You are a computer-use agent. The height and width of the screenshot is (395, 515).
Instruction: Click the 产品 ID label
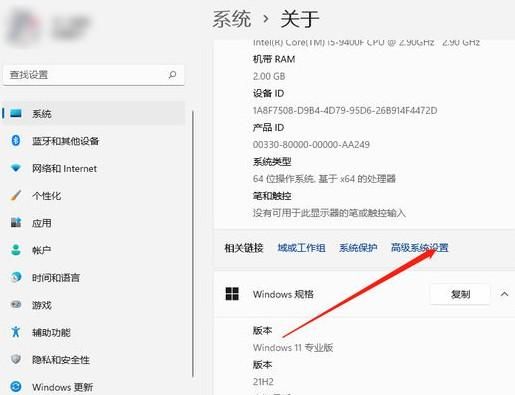pyautogui.click(x=268, y=127)
